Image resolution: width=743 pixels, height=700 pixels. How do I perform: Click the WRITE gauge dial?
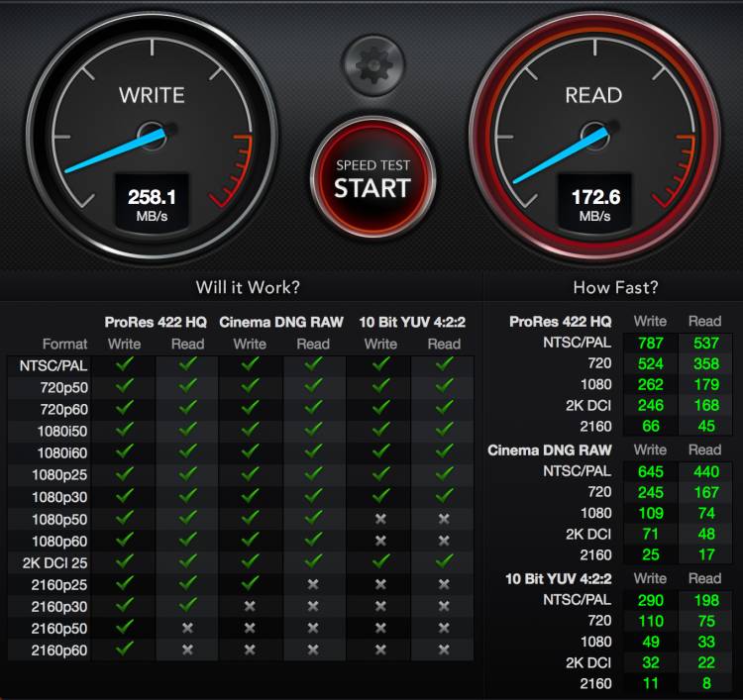[152, 137]
